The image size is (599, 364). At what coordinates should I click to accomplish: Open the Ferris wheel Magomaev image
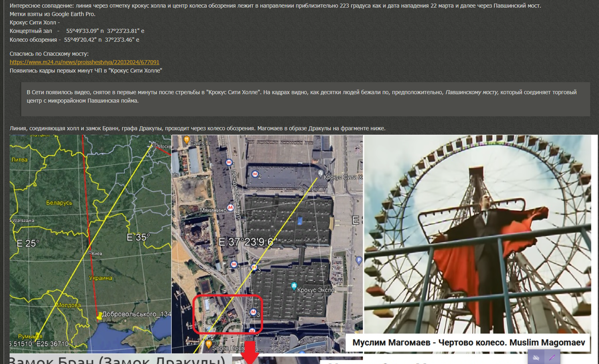pos(477,244)
